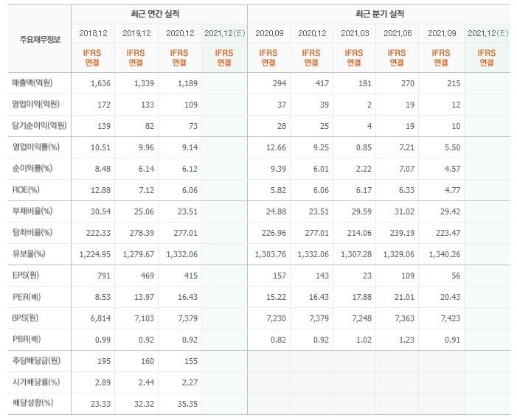This screenshot has width=517, height=420.
Task: Click the 2021.03 quarterly column header
Action: 355,33
